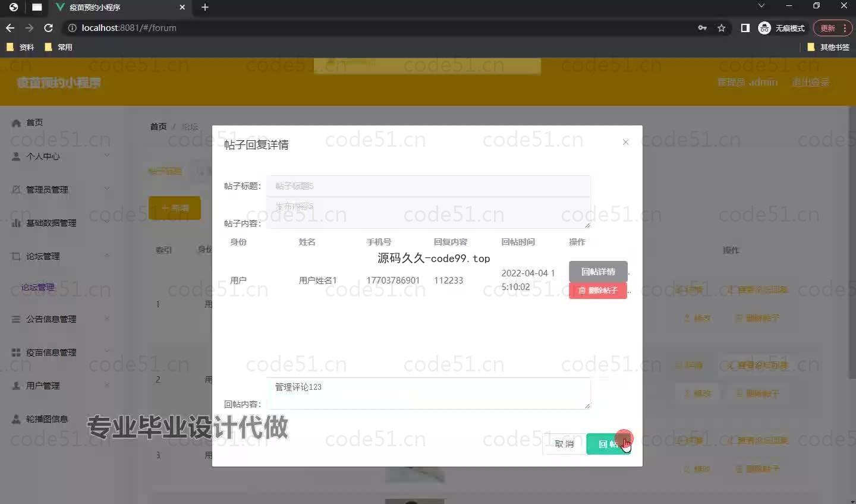Open 回帖详情 for 用户姓名1's reply

pyautogui.click(x=598, y=272)
